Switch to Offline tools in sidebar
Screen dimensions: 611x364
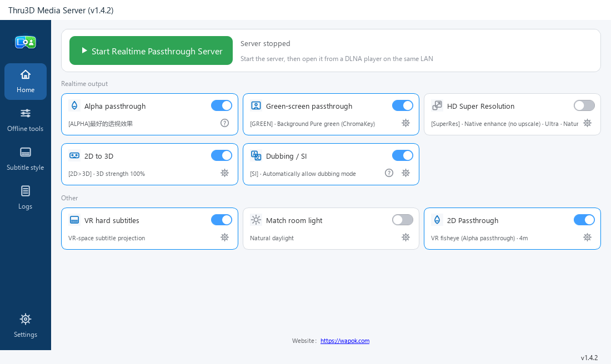pyautogui.click(x=26, y=120)
